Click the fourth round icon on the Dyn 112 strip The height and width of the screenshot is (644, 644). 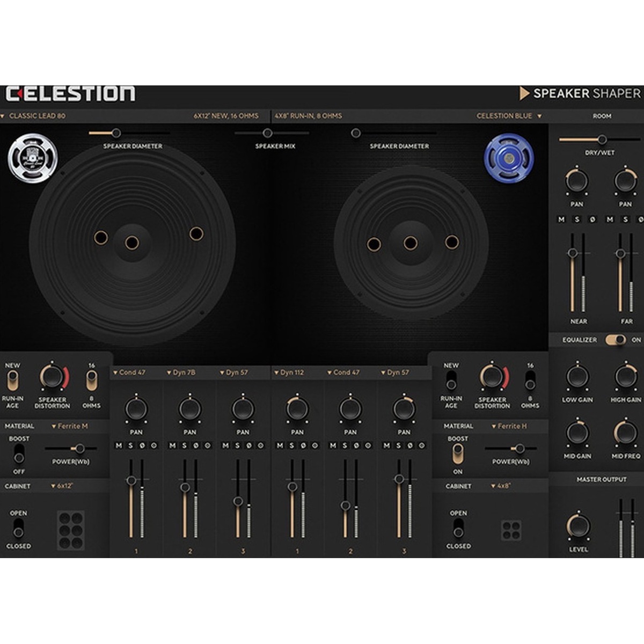pos(315,445)
